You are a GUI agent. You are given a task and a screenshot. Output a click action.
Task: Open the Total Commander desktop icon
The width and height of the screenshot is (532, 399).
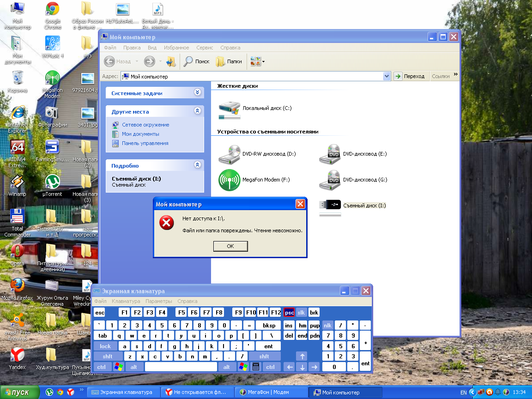(x=18, y=221)
